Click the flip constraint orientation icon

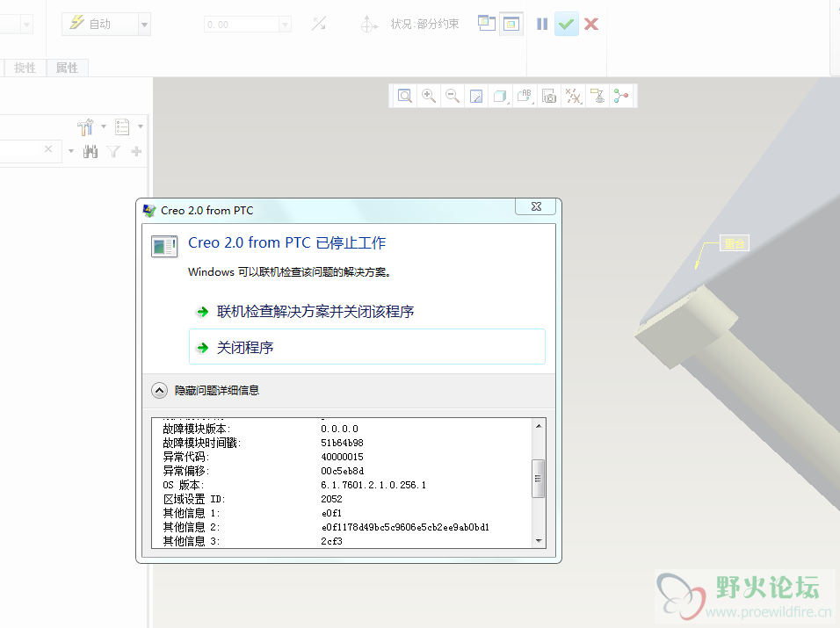click(319, 24)
